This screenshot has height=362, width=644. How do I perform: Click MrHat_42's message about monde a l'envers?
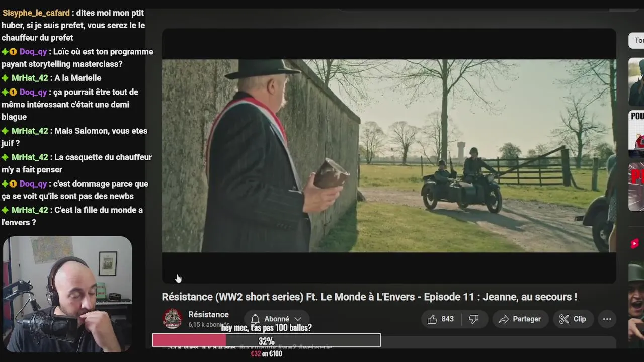[72, 216]
